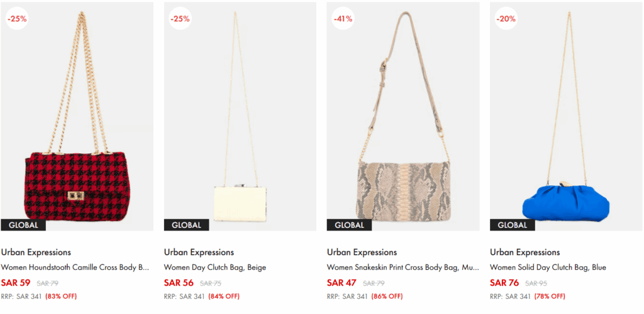644x314 pixels.
Task: Click the first product's -25% badge
Action: click(x=16, y=19)
